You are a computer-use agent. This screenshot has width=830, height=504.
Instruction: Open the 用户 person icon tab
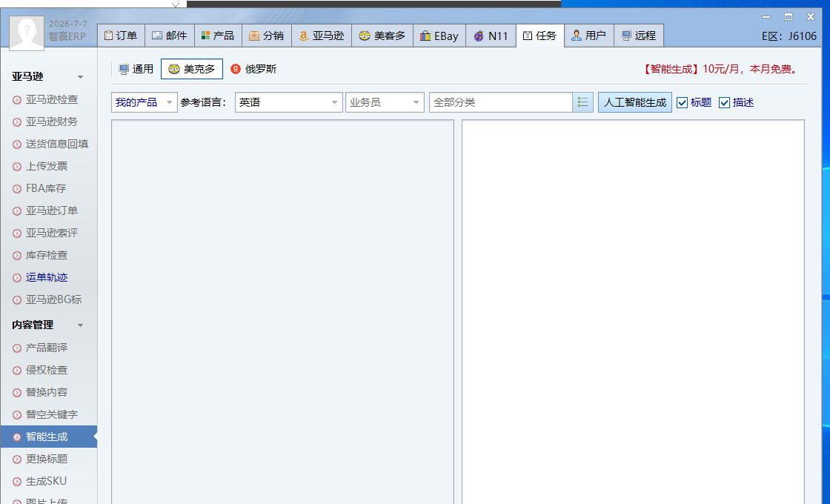tap(588, 36)
